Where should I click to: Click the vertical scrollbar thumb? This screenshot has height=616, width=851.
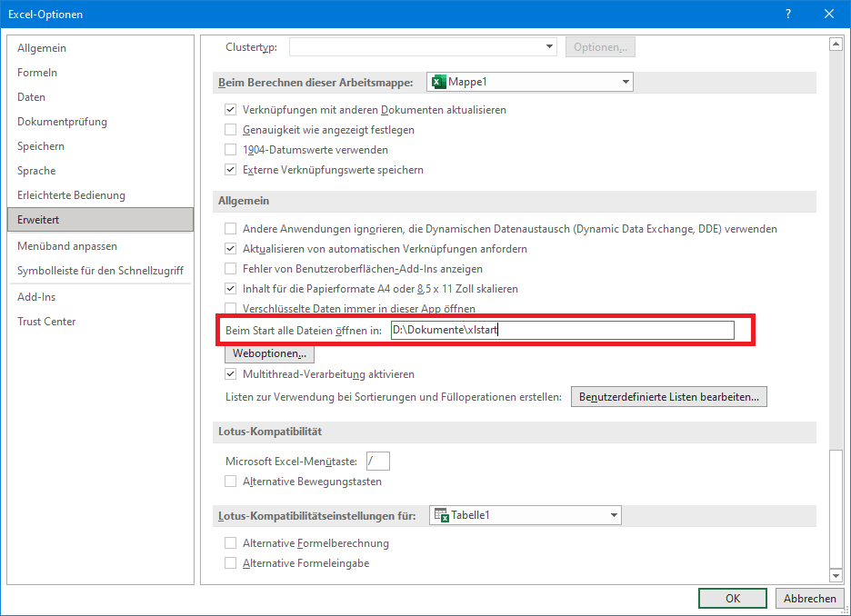click(836, 508)
